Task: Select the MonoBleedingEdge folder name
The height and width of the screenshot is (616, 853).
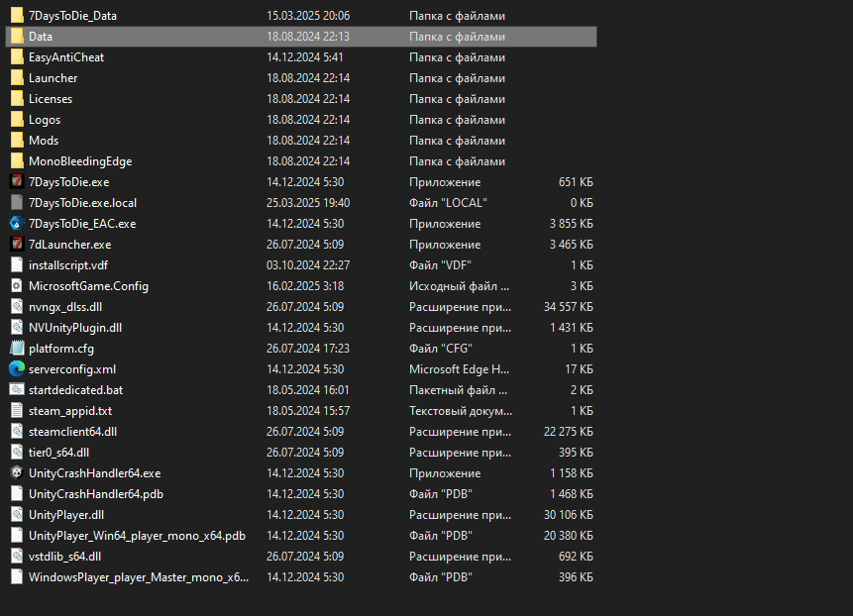Action: [80, 162]
